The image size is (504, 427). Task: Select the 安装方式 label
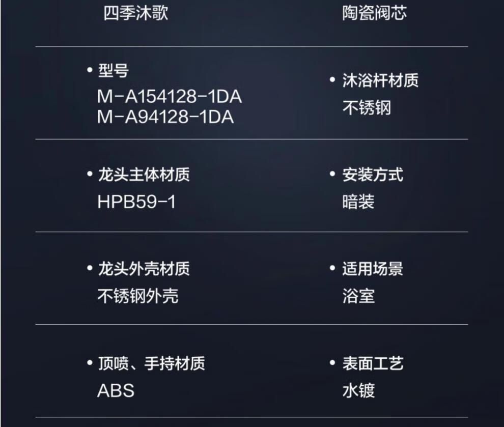[x=373, y=175]
